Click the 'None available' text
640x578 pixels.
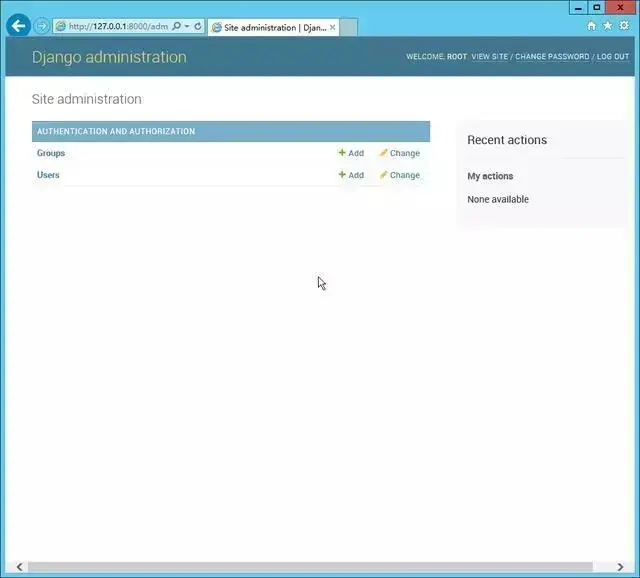point(498,199)
